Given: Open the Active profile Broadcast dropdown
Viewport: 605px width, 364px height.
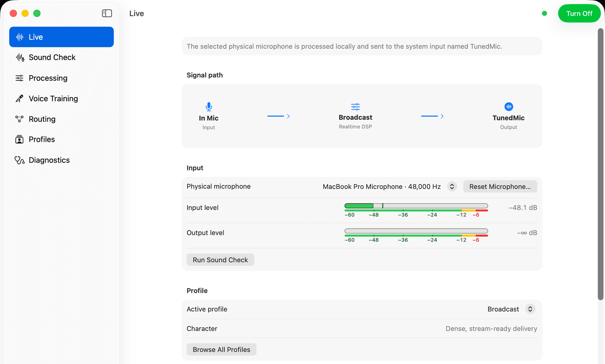Looking at the screenshot, I should tap(530, 309).
